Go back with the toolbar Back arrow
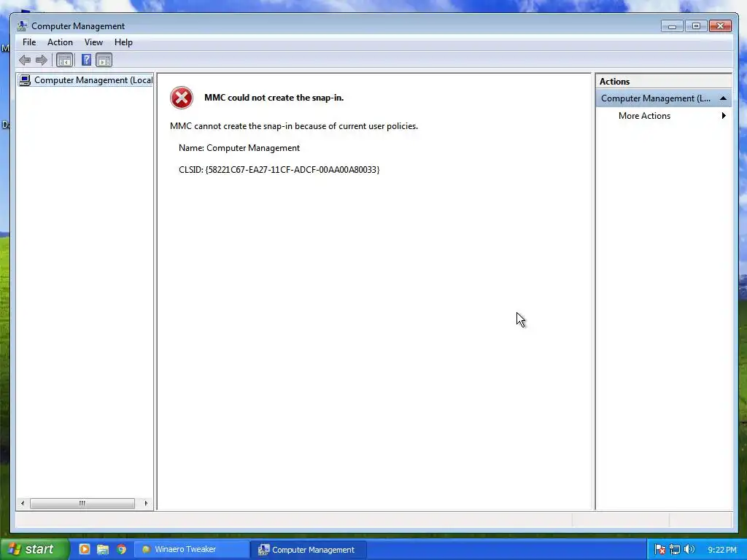747x560 pixels. [x=25, y=60]
